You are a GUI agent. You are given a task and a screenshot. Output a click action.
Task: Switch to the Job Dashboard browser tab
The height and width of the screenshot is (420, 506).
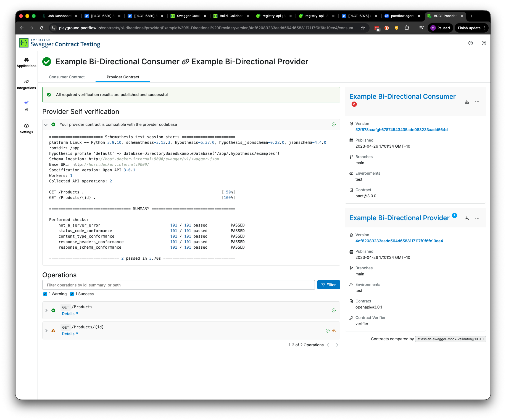pos(60,16)
